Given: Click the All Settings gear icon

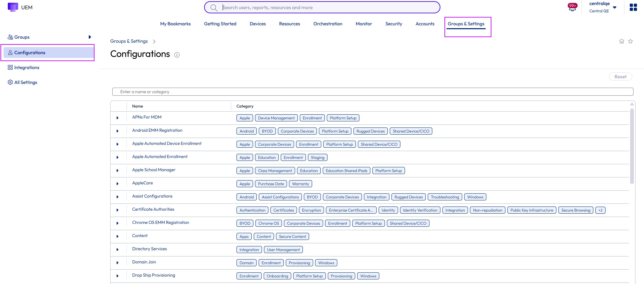Looking at the screenshot, I should 10,82.
